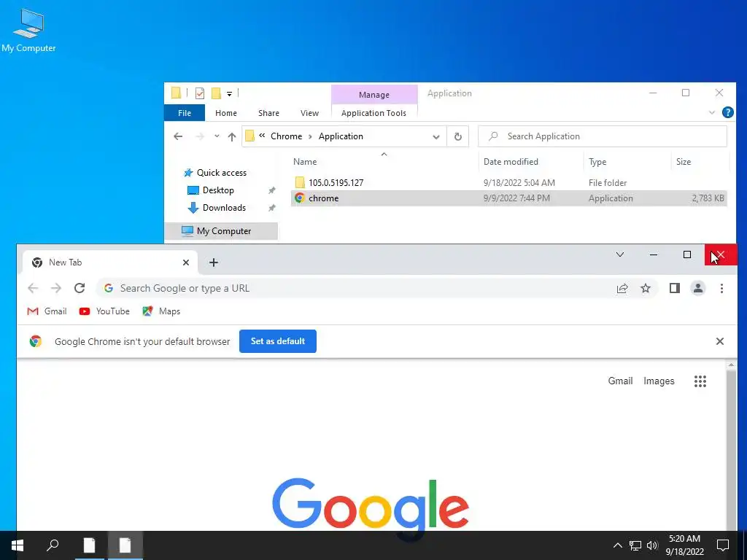Viewport: 747px width, 560px height.
Task: Expand Explorer ribbon chevron
Action: click(x=712, y=113)
